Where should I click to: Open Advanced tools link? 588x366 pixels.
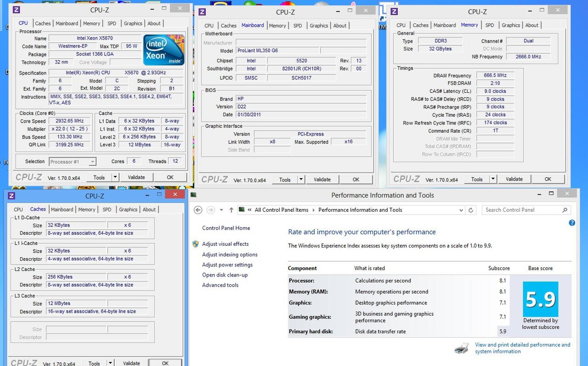click(x=220, y=285)
